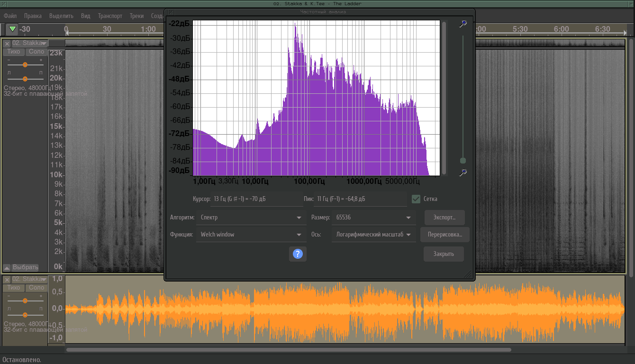Adjust the spectrogram track gain slider knob

pyautogui.click(x=25, y=64)
